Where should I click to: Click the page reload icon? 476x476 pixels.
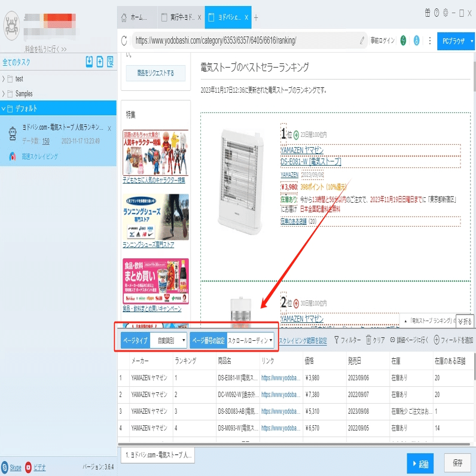pyautogui.click(x=124, y=41)
